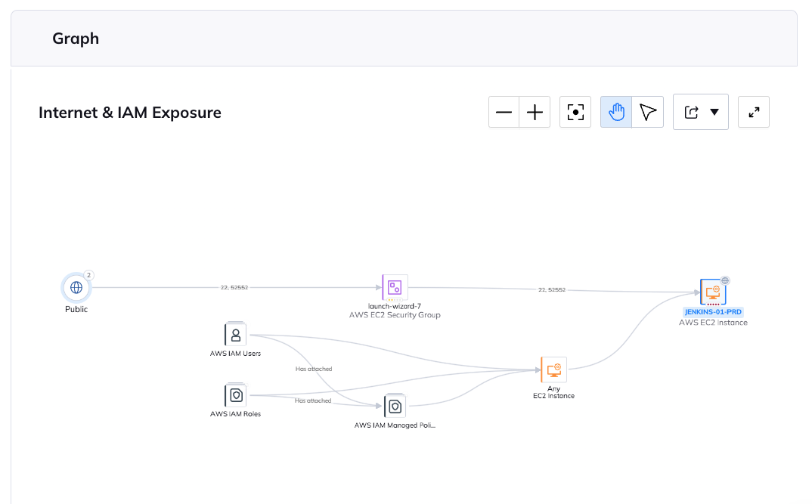Click the 'AWS IAM Roles' label
812x504 pixels.
[x=236, y=414]
